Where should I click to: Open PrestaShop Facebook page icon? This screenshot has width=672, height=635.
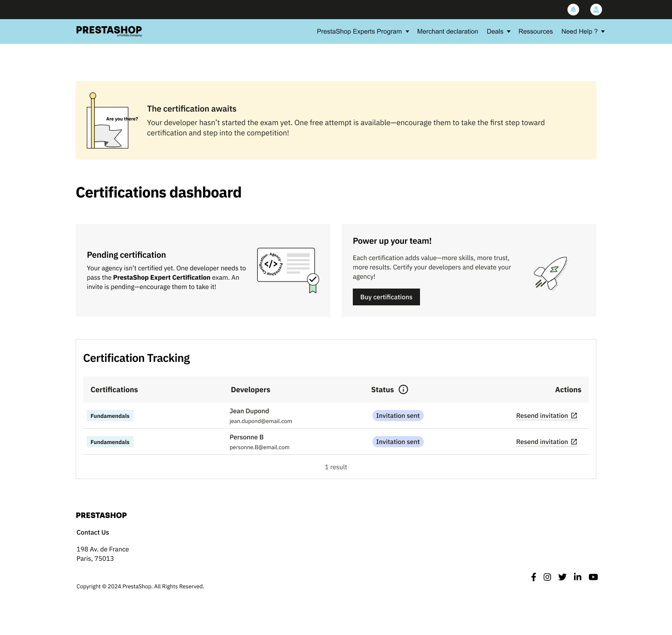(x=533, y=577)
